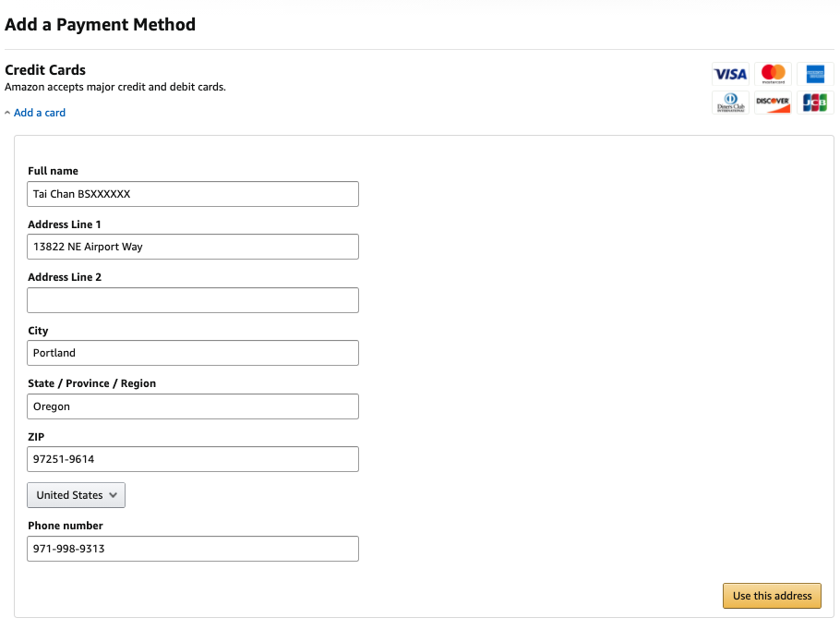The image size is (840, 630).
Task: Click the Mastercard logo icon
Action: [773, 74]
